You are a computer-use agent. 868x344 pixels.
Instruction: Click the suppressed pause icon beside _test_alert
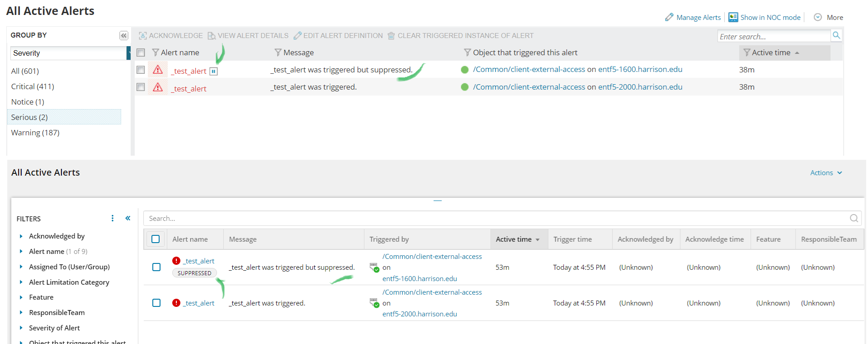(x=213, y=71)
